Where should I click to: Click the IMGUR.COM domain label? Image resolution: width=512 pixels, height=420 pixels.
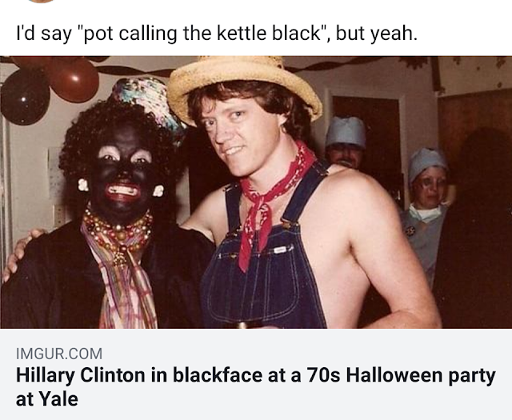tap(59, 354)
